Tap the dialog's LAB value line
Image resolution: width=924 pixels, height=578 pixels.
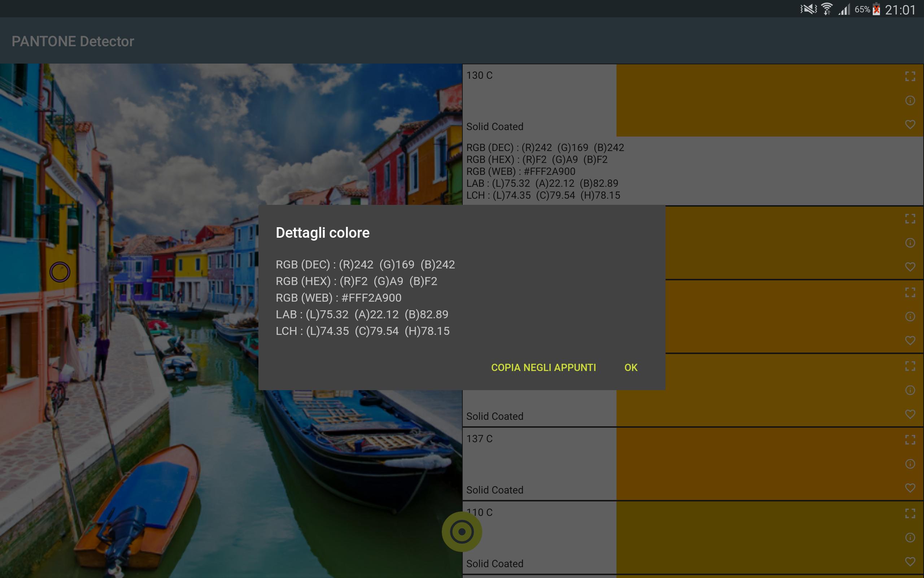(362, 315)
